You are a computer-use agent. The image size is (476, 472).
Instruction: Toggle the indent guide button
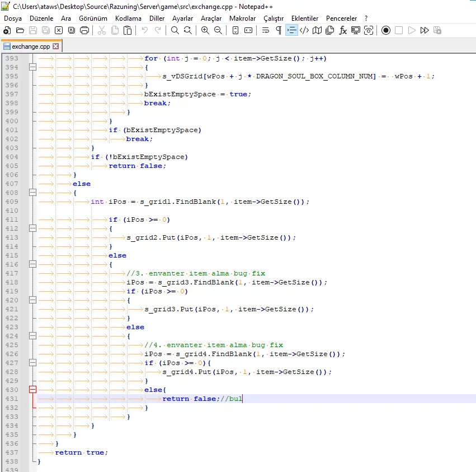[x=291, y=30]
